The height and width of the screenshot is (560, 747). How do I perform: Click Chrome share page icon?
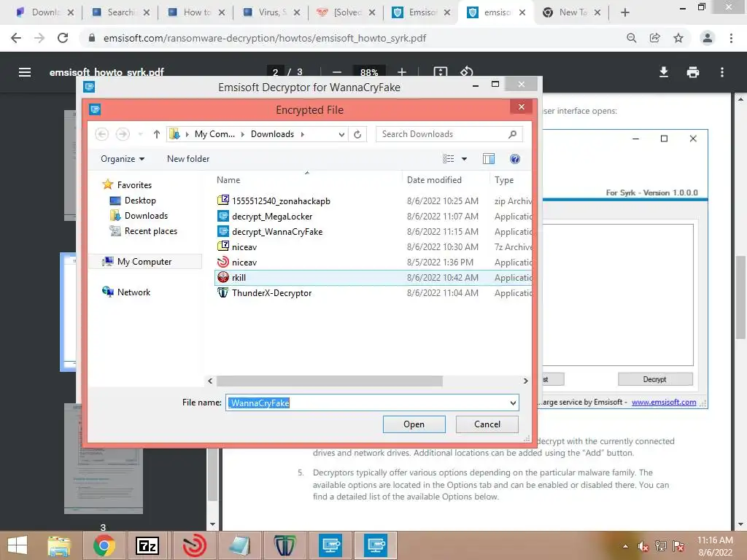coord(655,38)
